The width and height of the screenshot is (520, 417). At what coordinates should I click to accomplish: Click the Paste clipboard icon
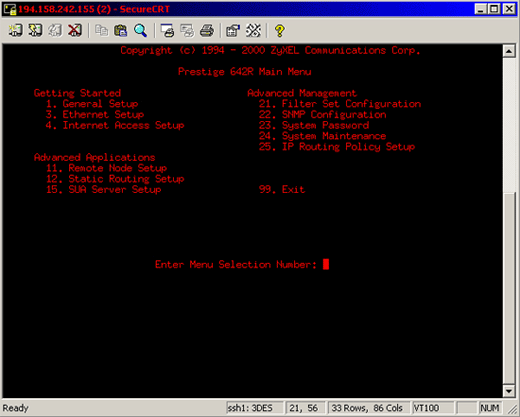tap(121, 30)
